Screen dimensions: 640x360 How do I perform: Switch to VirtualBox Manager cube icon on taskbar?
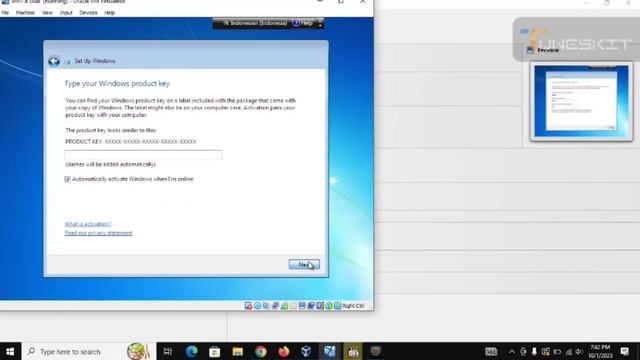307,351
